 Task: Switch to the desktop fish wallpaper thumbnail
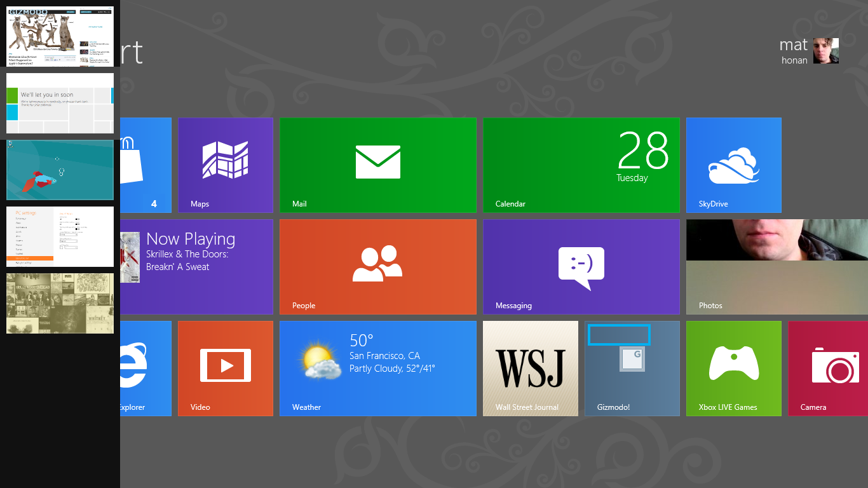point(60,170)
